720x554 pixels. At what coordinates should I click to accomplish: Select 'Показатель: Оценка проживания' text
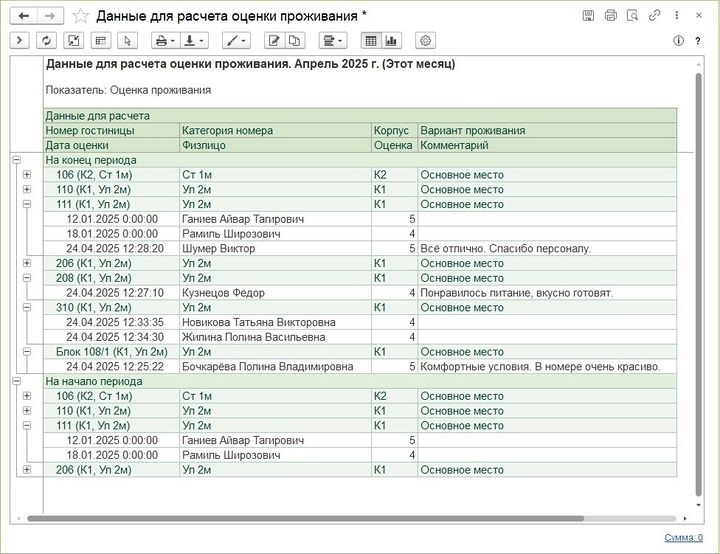(x=128, y=90)
